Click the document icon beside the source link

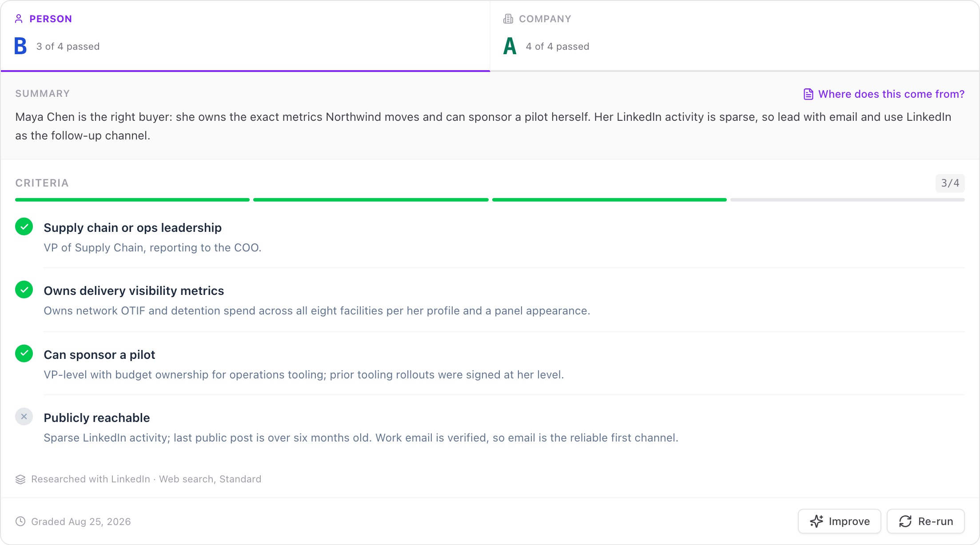809,94
